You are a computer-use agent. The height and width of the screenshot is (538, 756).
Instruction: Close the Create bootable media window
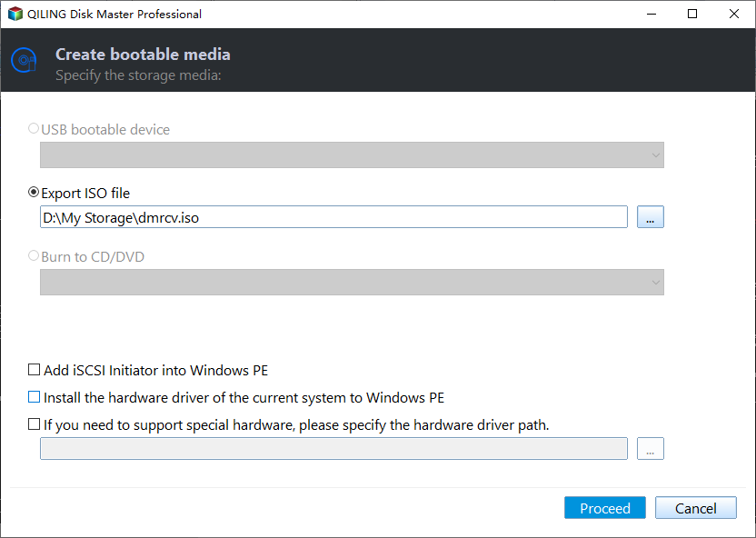pyautogui.click(x=734, y=14)
